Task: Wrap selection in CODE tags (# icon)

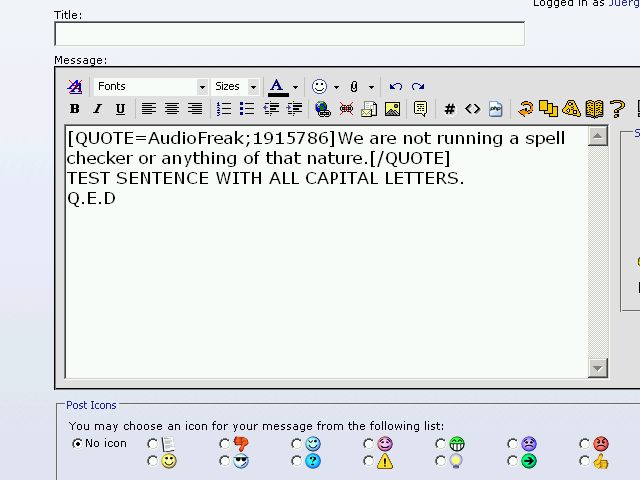Action: [449, 109]
